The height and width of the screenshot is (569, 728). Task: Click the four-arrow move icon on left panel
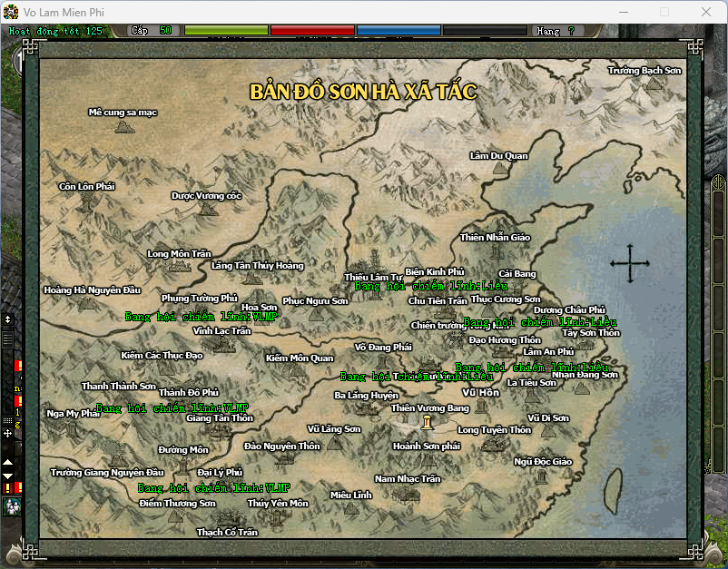click(x=8, y=434)
